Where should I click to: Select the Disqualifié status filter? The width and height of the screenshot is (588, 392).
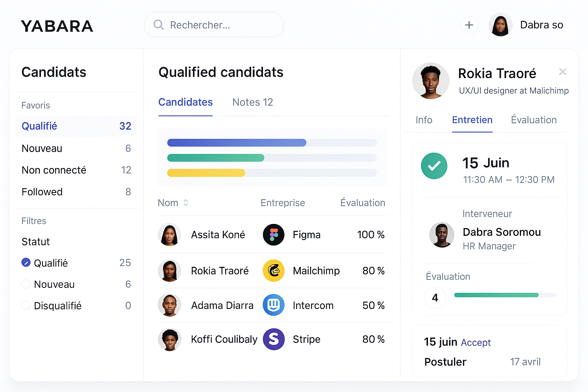coord(26,305)
